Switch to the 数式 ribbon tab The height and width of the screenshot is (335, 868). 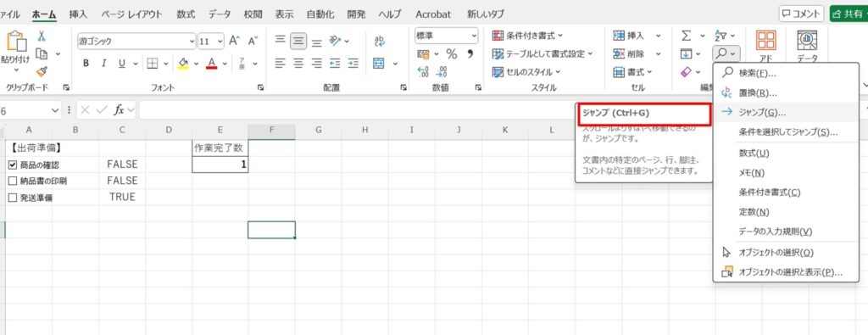point(186,14)
